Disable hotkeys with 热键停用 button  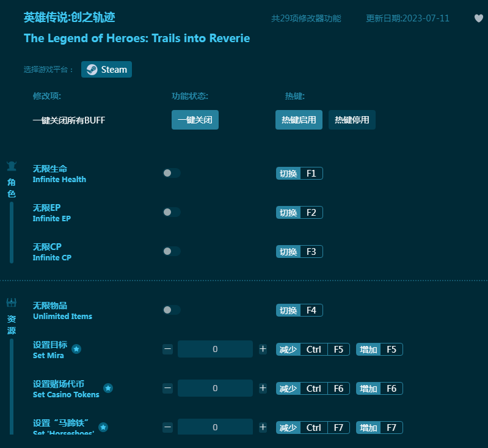[352, 120]
